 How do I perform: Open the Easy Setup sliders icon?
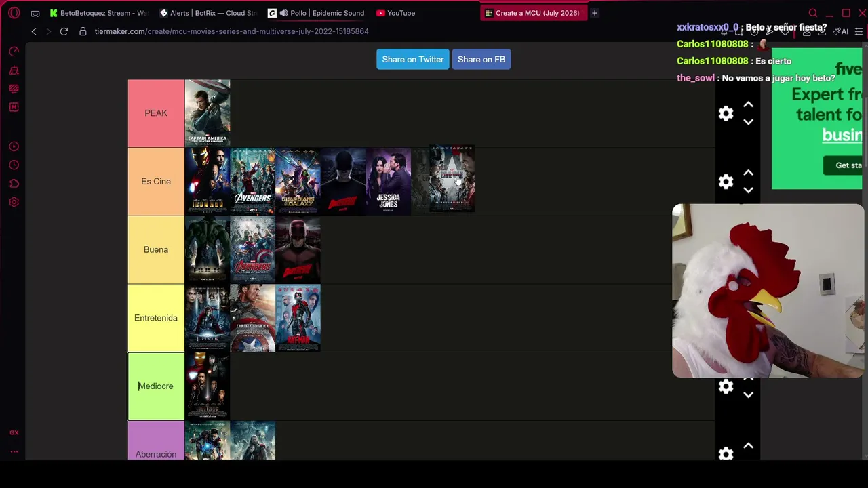(859, 31)
